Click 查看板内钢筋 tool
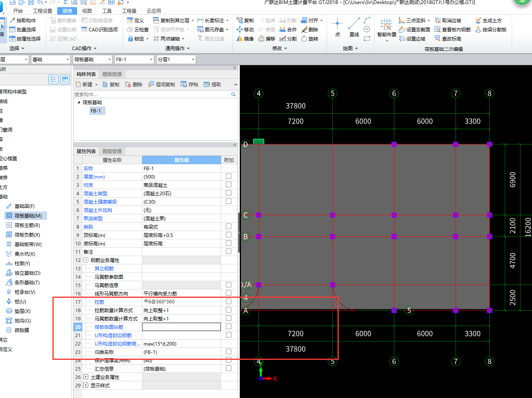This screenshot has height=398, width=532. tap(452, 29)
